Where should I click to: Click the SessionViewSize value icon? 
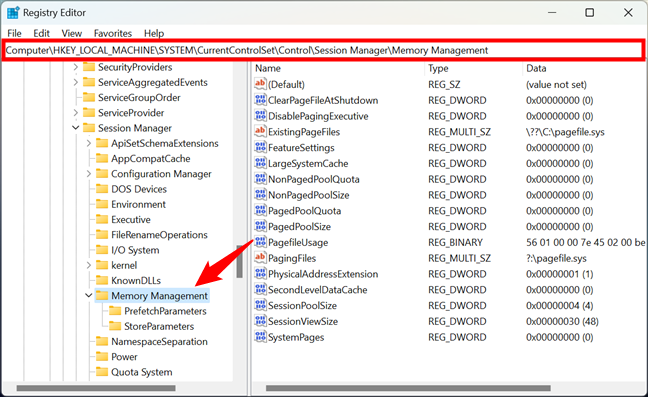[x=260, y=321]
